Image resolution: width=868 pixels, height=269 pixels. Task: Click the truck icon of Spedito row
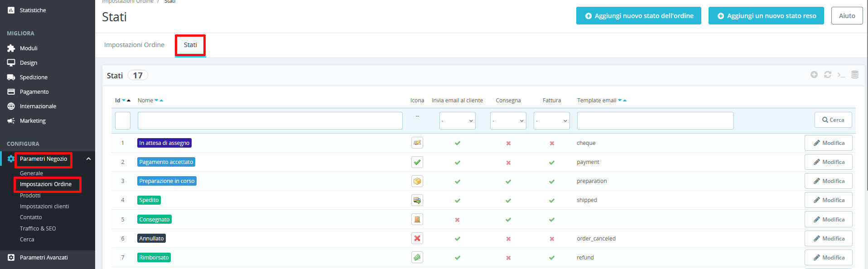417,200
